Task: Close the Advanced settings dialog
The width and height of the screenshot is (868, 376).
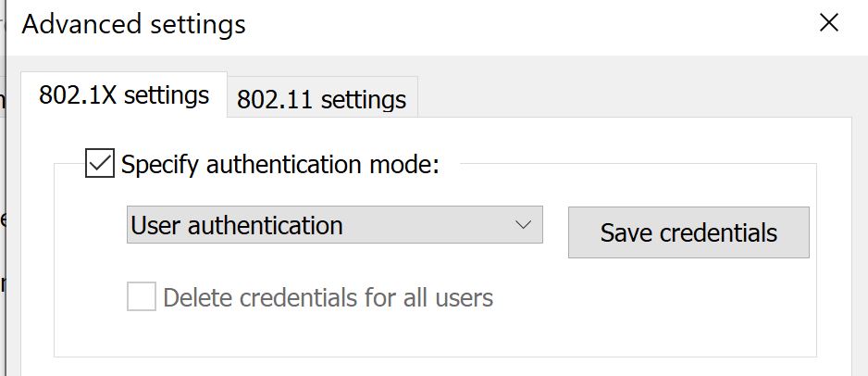Action: pos(829,23)
